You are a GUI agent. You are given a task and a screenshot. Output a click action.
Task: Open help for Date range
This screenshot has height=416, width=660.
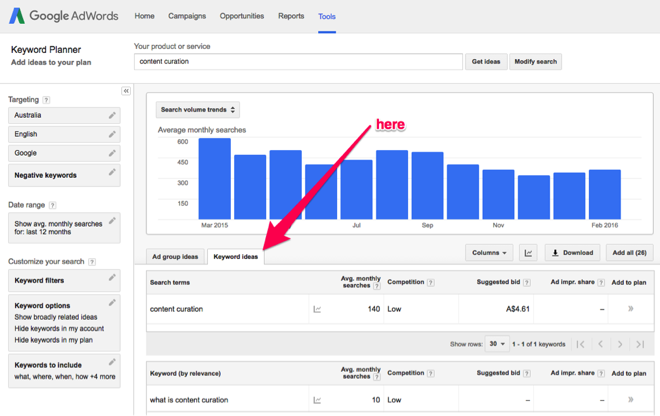(x=53, y=205)
